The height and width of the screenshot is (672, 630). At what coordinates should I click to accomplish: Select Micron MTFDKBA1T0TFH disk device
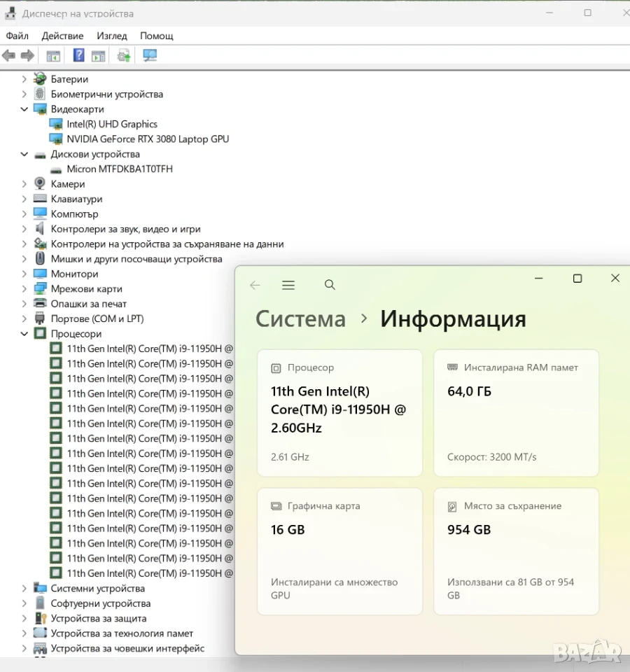point(120,169)
